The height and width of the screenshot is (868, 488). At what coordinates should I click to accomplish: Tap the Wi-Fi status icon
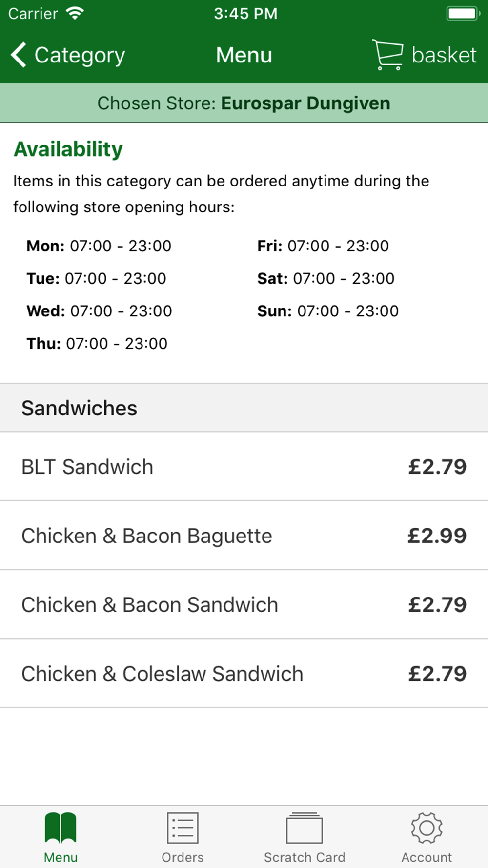(x=75, y=13)
